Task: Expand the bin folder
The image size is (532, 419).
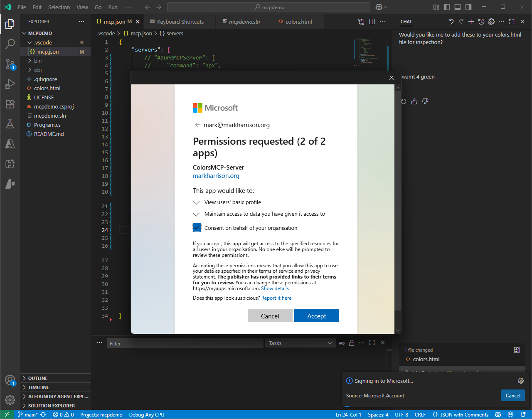Action: tap(30, 61)
